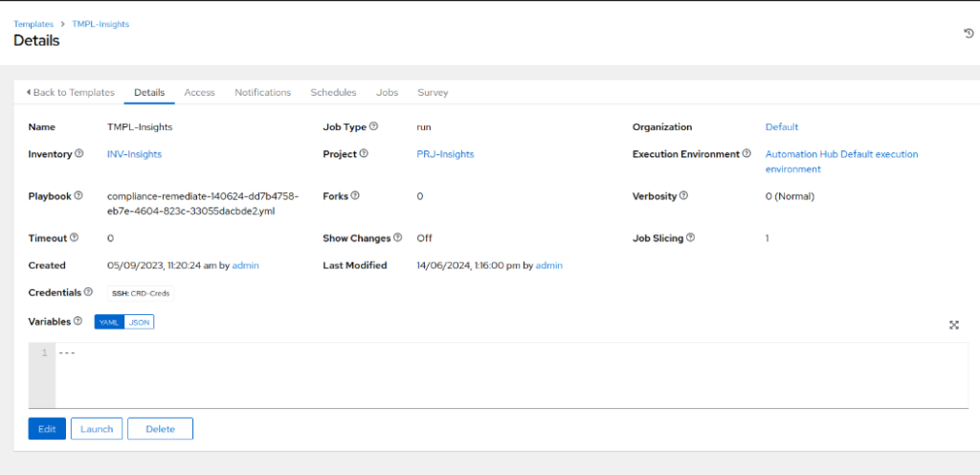Open the INV-Insights inventory link
This screenshot has width=980, height=475.
click(134, 154)
